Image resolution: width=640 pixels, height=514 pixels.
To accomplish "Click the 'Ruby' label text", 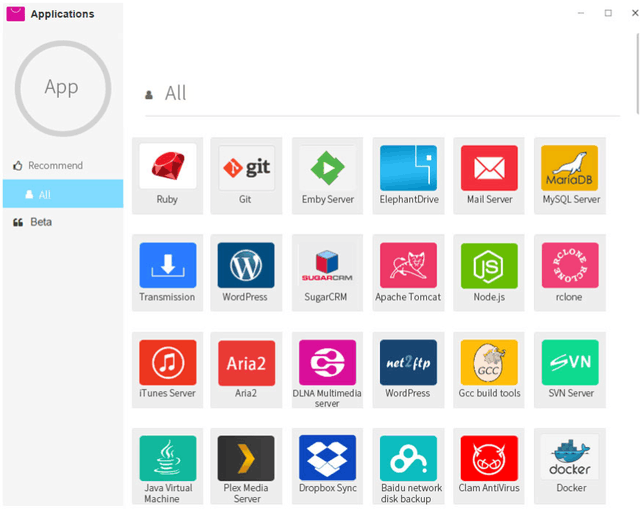I will pyautogui.click(x=167, y=199).
